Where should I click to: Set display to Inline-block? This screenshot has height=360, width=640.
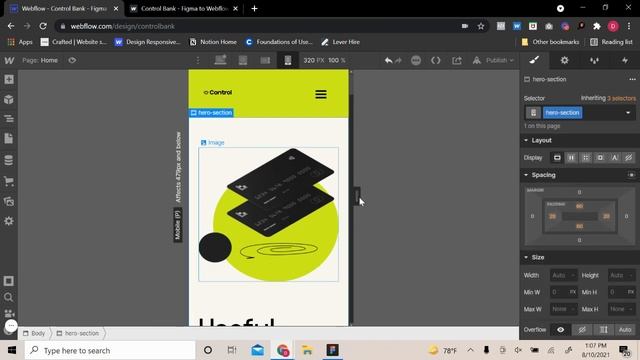pos(600,158)
